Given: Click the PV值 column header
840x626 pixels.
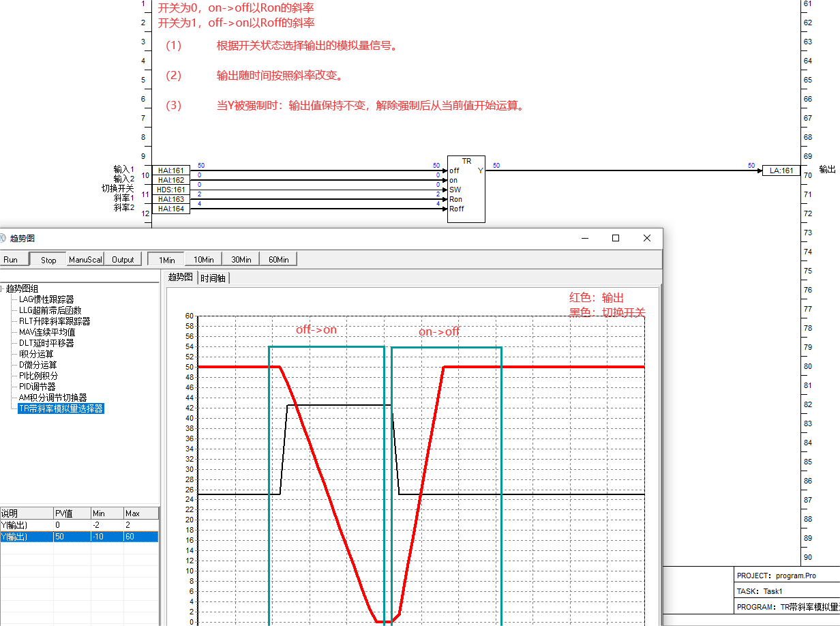Looking at the screenshot, I should point(72,513).
